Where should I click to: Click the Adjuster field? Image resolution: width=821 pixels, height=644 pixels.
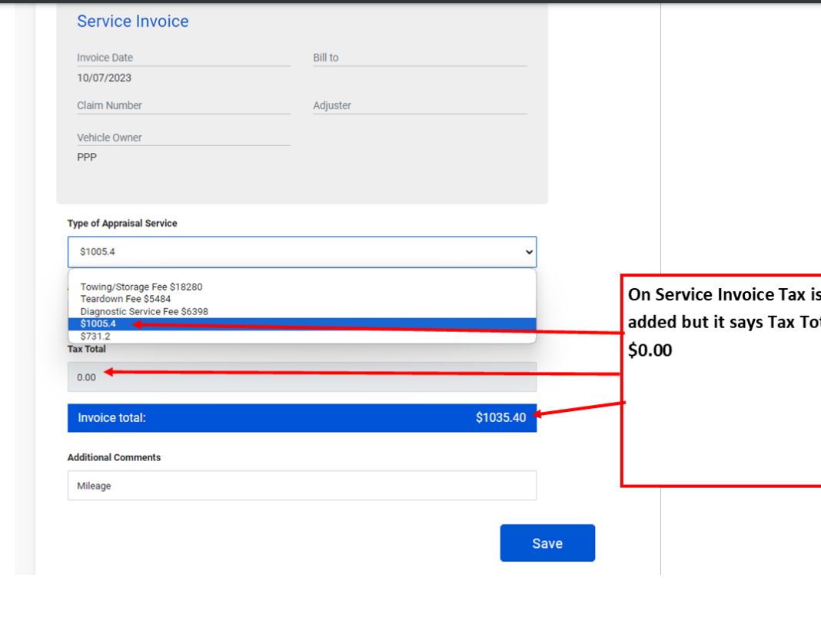pos(419,106)
